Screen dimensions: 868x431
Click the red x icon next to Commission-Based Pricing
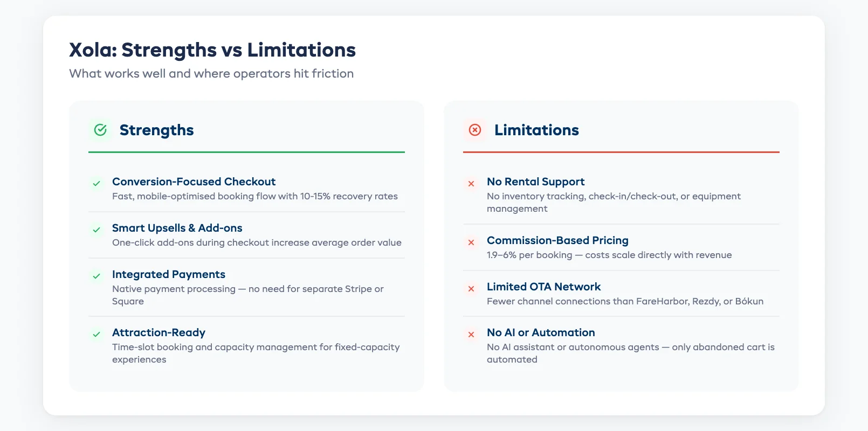(471, 242)
